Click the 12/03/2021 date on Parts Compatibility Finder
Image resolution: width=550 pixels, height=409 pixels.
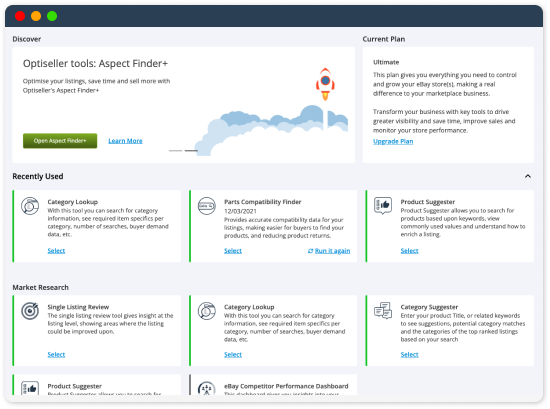point(240,211)
